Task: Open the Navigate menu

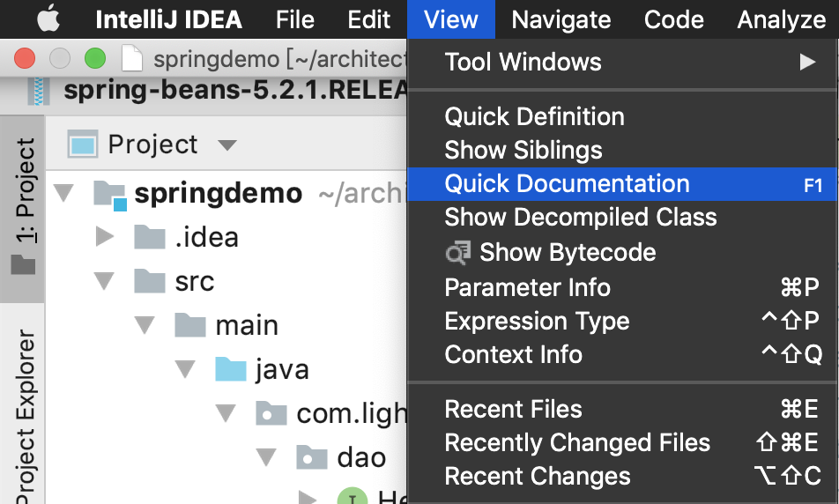Action: tap(561, 19)
